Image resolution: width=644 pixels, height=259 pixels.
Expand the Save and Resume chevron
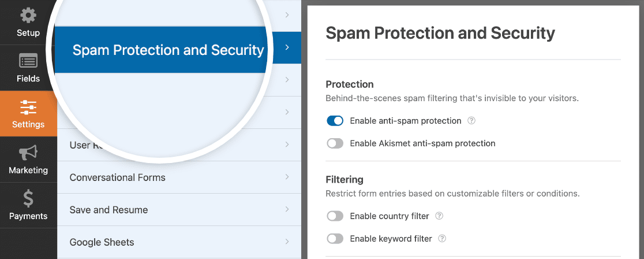287,210
